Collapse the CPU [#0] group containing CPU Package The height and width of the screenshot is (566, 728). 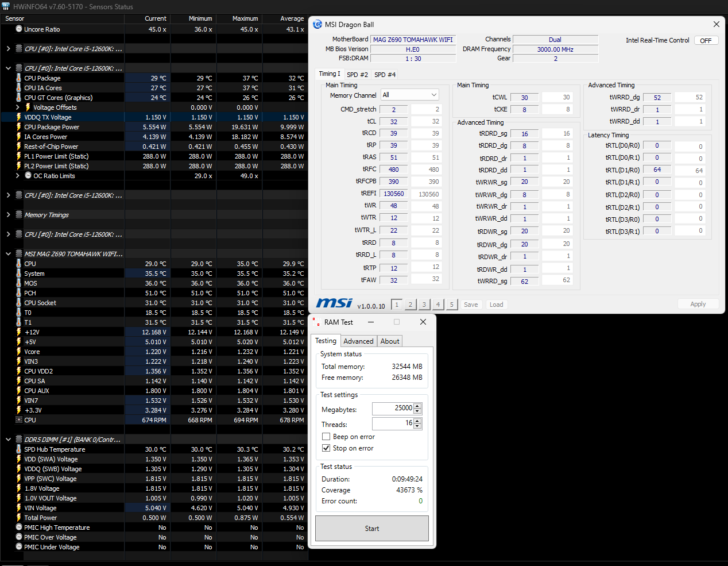point(8,68)
